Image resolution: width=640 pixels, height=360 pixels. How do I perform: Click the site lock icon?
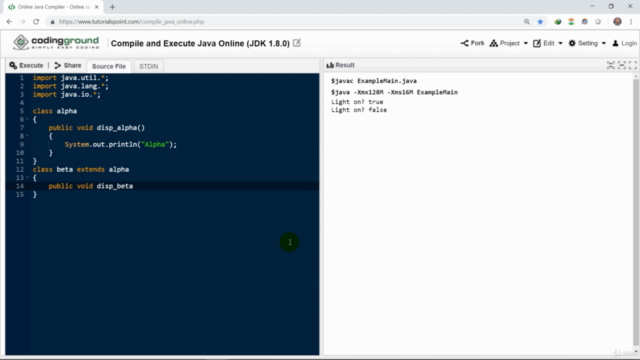[x=52, y=22]
